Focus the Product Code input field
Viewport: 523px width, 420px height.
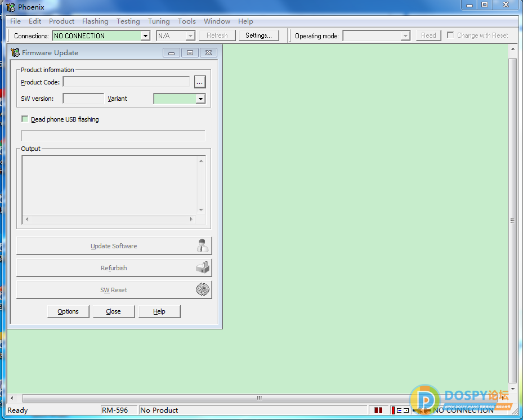point(127,82)
